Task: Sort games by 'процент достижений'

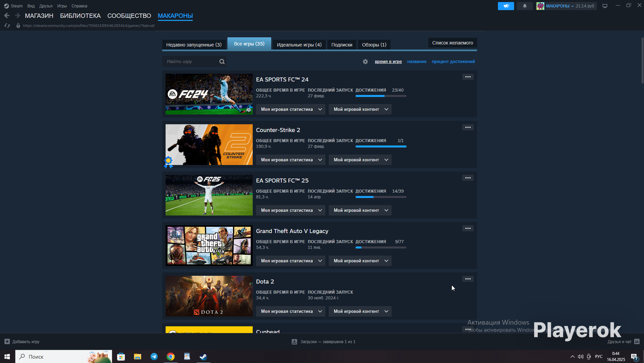Action: [453, 62]
